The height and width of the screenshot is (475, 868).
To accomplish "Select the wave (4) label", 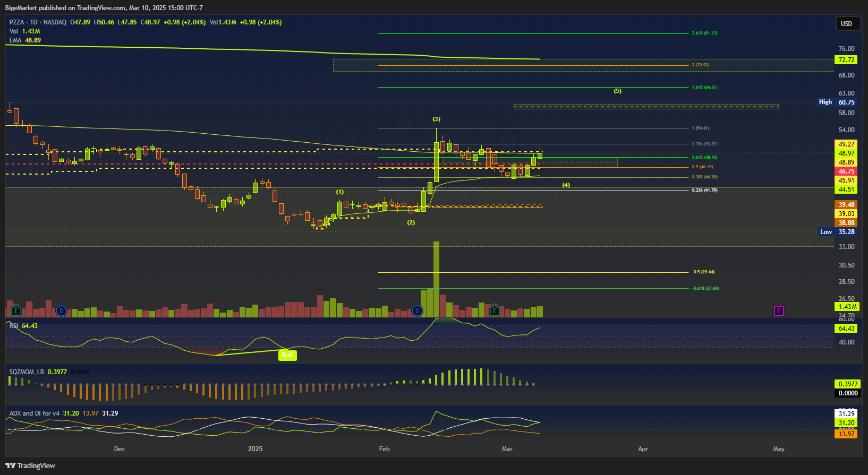I will click(x=566, y=185).
